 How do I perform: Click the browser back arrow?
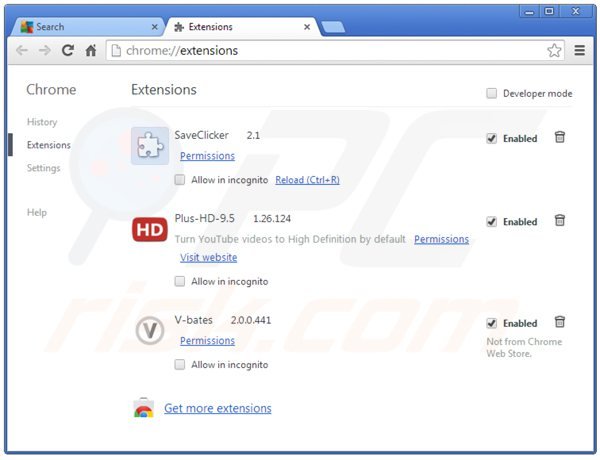tap(22, 51)
